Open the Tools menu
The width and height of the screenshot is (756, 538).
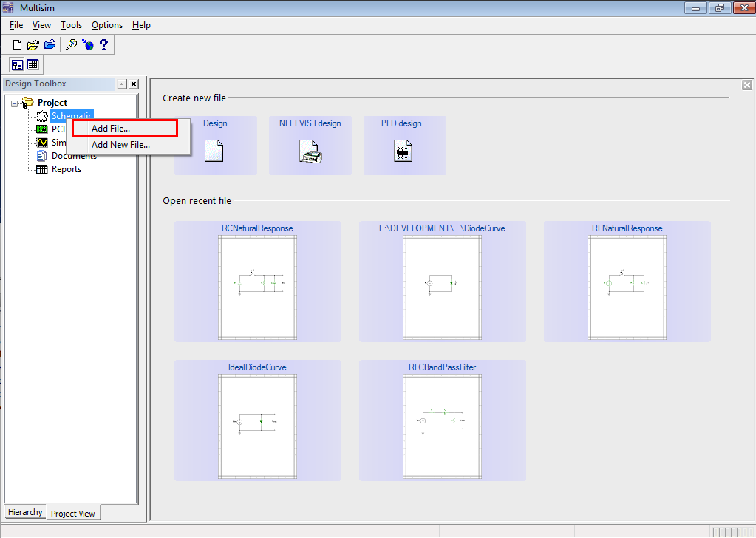71,25
